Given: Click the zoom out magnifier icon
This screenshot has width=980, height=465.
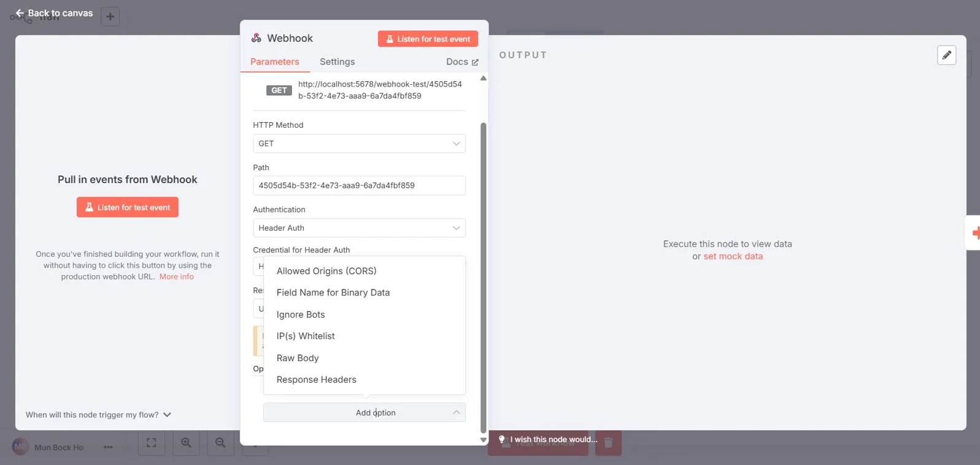Looking at the screenshot, I should pos(220,442).
